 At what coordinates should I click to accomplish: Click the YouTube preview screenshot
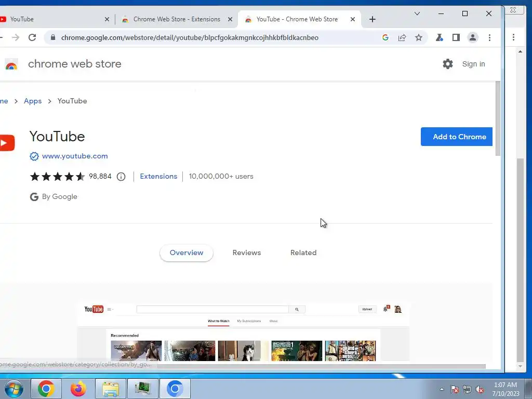[x=243, y=332]
